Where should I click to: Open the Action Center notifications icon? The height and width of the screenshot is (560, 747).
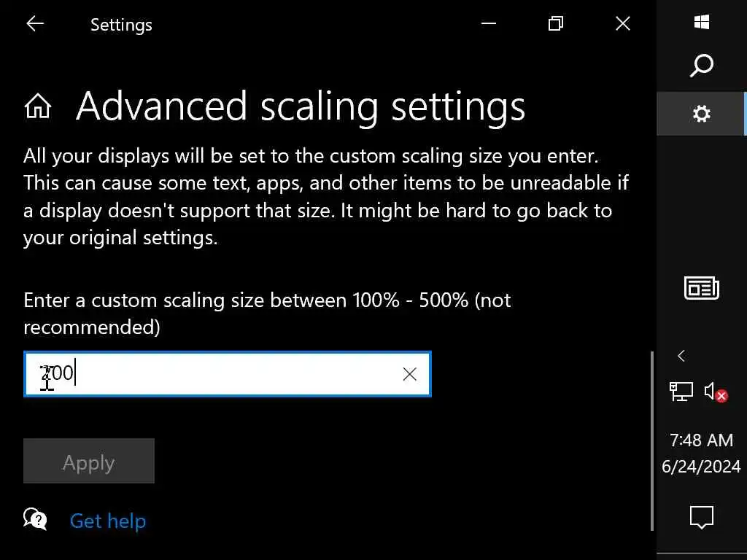click(702, 518)
